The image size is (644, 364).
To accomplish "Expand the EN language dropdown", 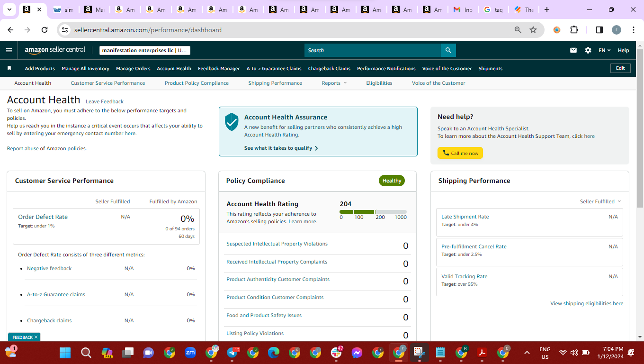I will pyautogui.click(x=605, y=50).
